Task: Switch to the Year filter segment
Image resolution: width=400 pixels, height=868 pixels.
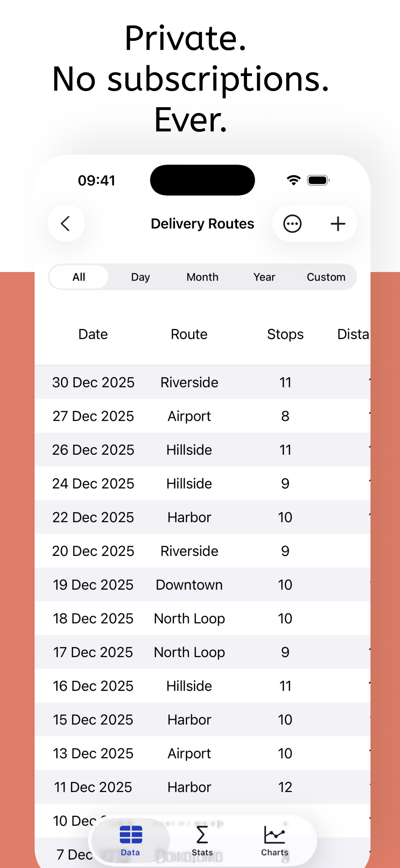Action: point(264,277)
